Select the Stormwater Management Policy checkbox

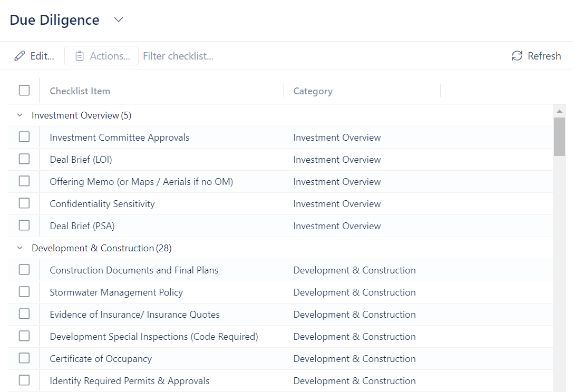tap(24, 292)
